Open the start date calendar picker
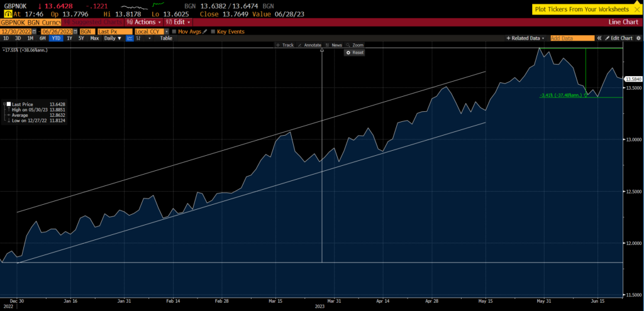Screen dimensions: 644x311 pos(34,31)
